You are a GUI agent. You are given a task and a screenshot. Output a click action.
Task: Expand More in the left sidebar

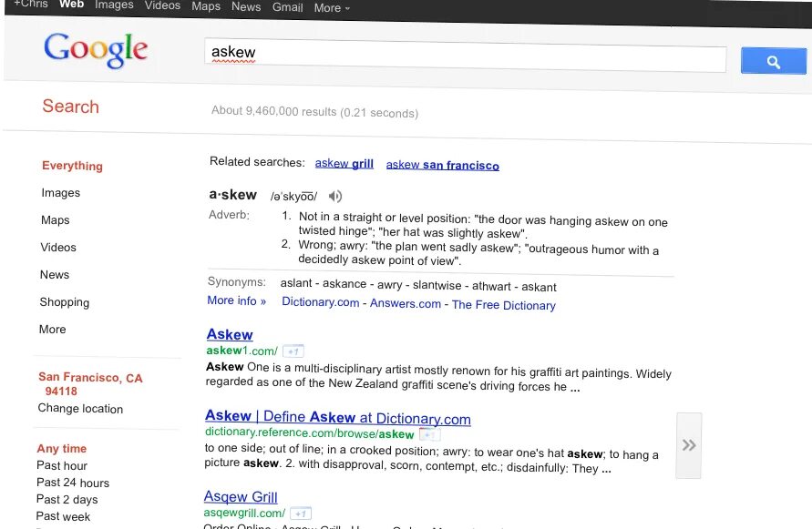52,330
